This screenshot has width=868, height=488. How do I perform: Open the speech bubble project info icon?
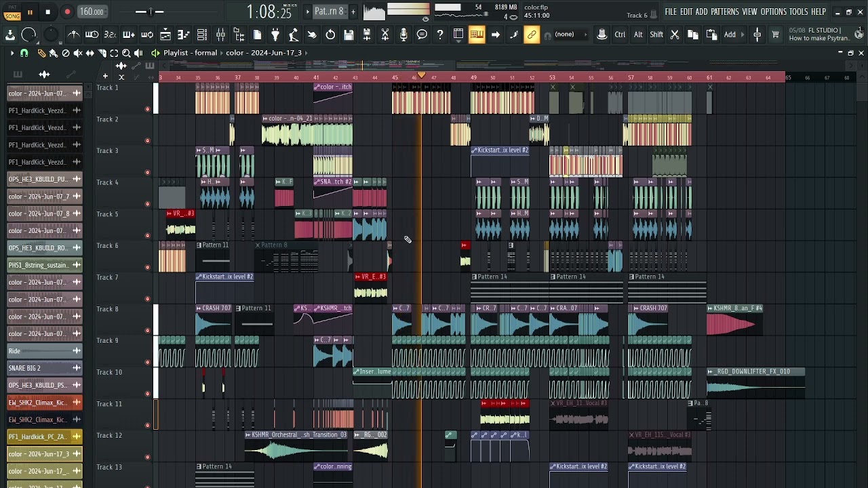[x=422, y=35]
